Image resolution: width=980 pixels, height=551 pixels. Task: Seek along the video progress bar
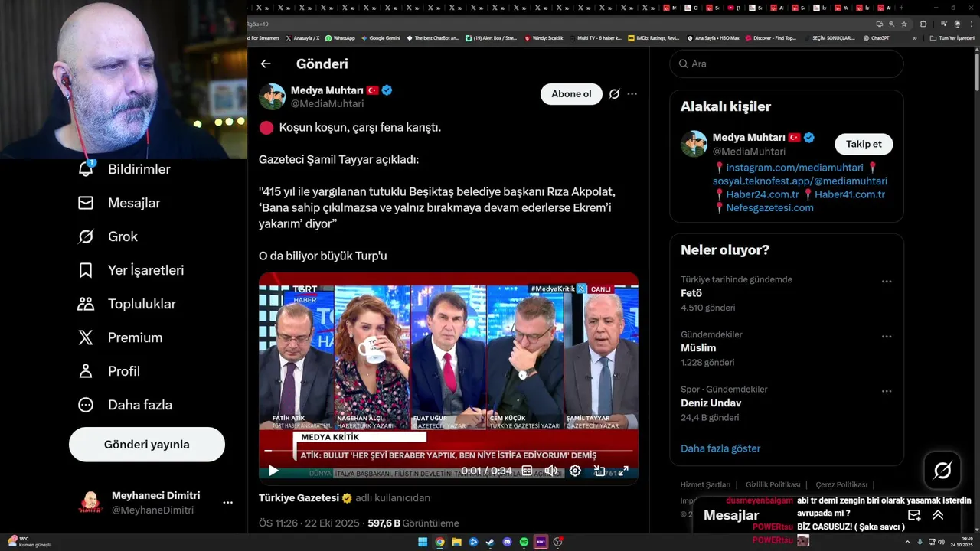point(448,451)
